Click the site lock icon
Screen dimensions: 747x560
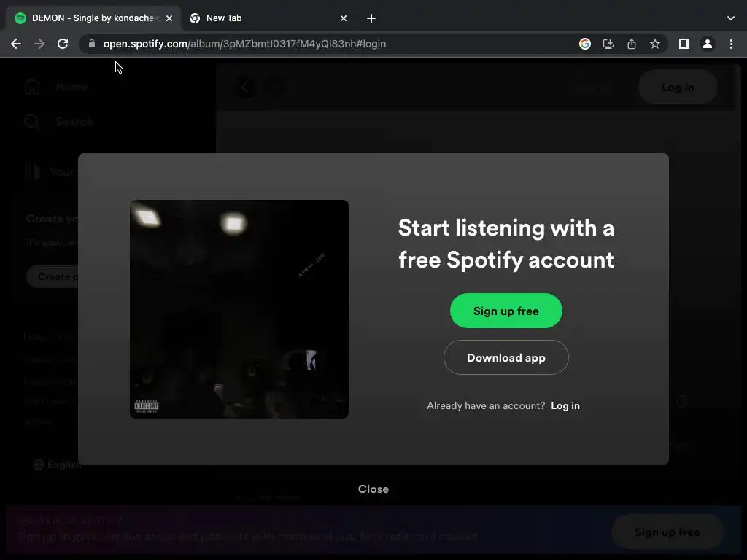tap(92, 44)
